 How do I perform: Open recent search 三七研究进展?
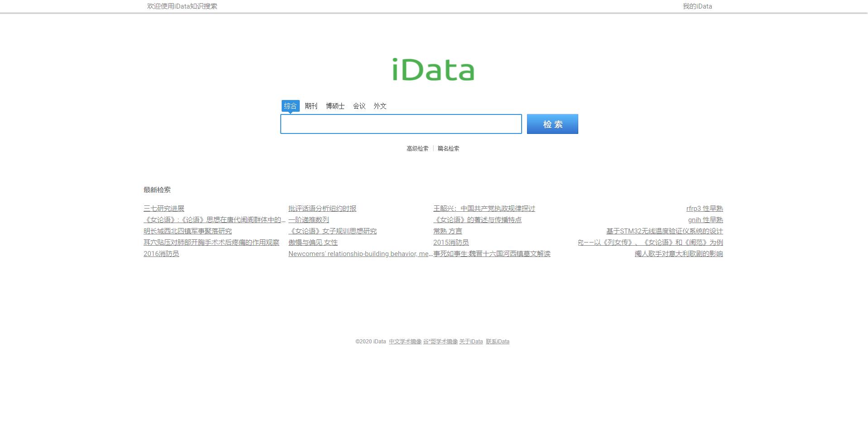pyautogui.click(x=163, y=208)
